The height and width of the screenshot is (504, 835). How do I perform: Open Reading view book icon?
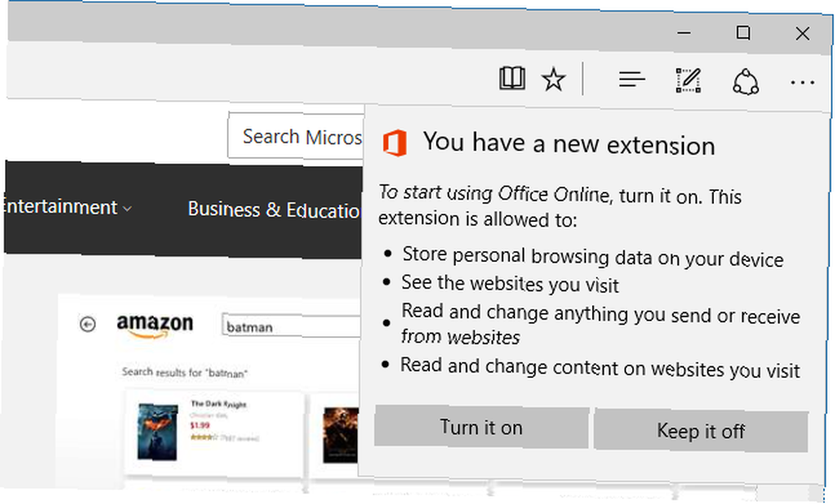pos(512,78)
